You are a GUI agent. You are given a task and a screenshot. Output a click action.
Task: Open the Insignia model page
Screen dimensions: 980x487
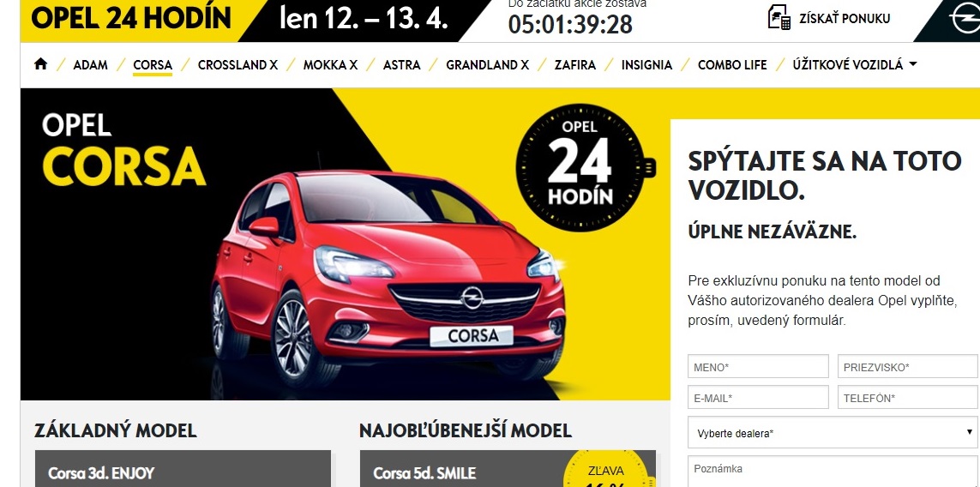[646, 65]
